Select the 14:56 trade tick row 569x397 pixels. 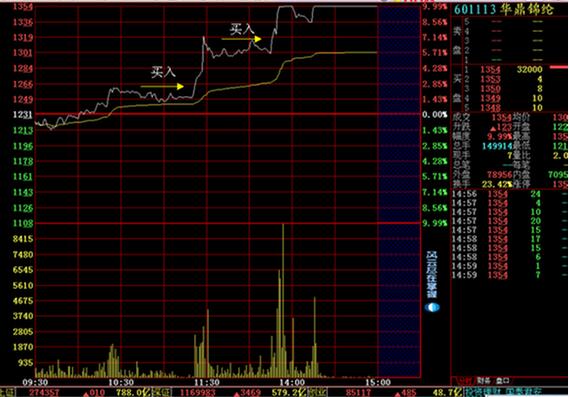click(508, 194)
